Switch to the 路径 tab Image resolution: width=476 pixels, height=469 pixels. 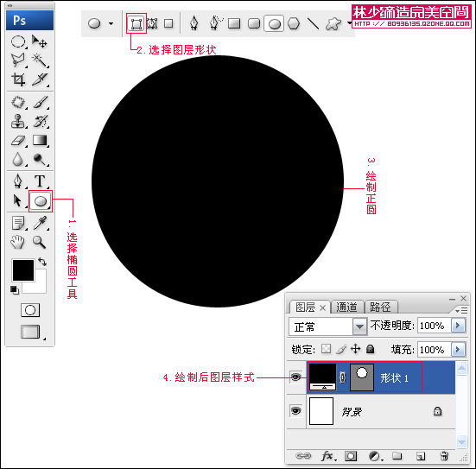(x=380, y=307)
